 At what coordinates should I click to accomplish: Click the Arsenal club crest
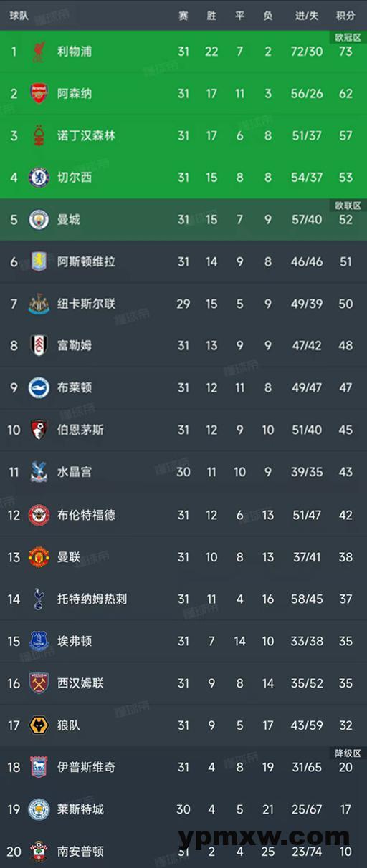point(39,94)
